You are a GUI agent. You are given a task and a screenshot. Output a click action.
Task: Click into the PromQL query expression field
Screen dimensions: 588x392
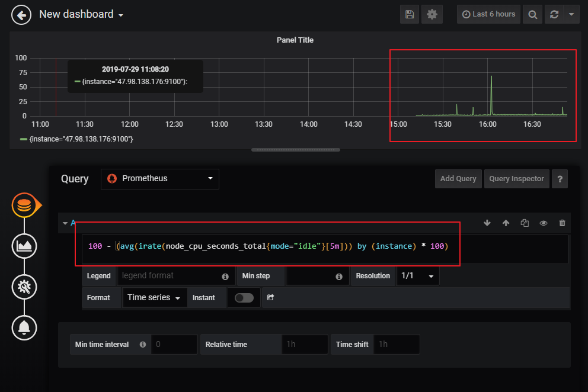325,249
